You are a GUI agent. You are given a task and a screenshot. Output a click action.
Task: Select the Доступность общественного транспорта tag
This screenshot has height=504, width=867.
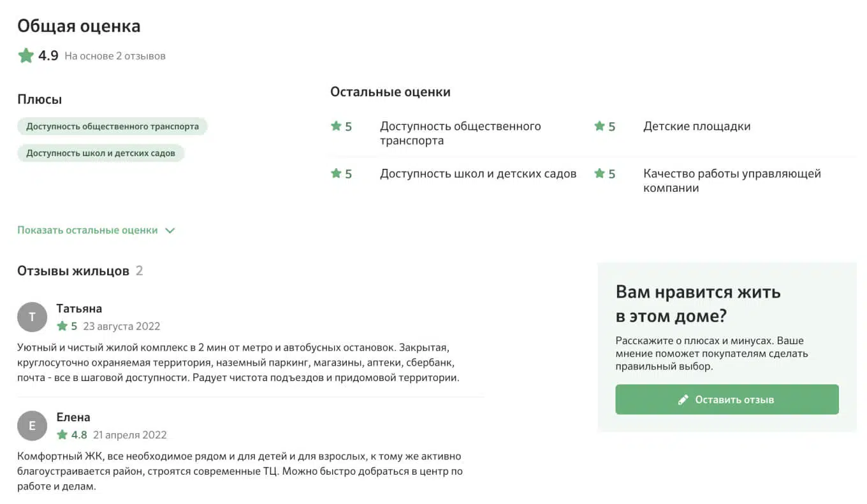pyautogui.click(x=112, y=126)
